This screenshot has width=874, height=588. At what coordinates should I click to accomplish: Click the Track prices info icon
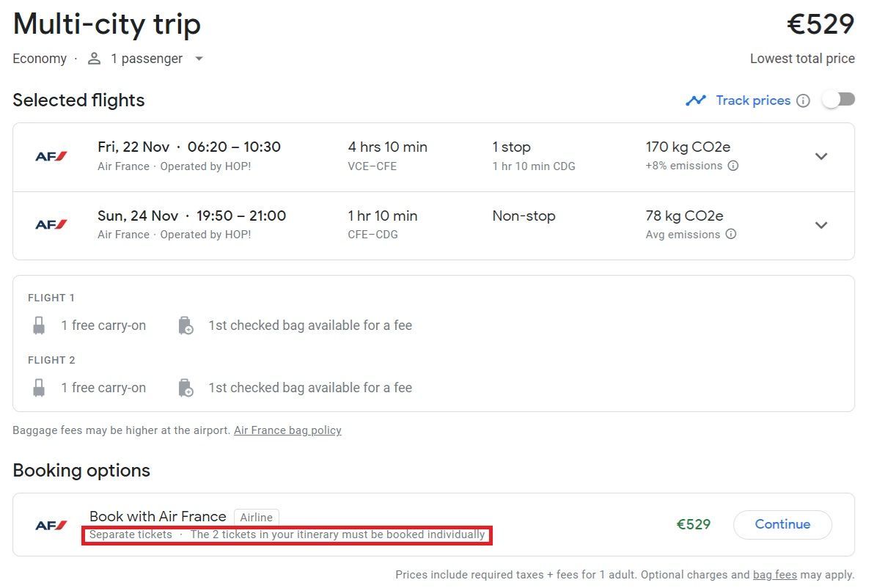803,100
